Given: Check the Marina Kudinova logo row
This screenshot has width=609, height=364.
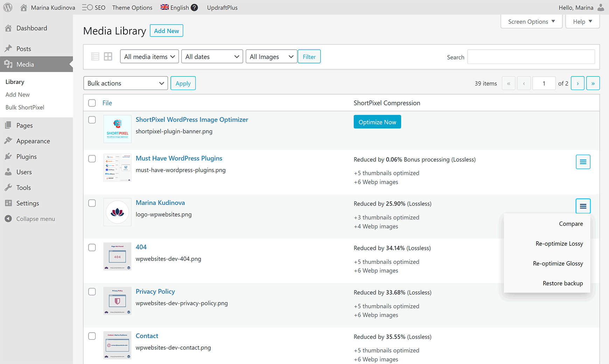Looking at the screenshot, I should (x=92, y=203).
